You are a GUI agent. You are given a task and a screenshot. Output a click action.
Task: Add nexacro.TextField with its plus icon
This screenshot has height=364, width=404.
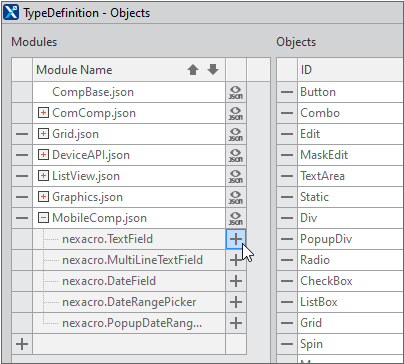tap(236, 239)
